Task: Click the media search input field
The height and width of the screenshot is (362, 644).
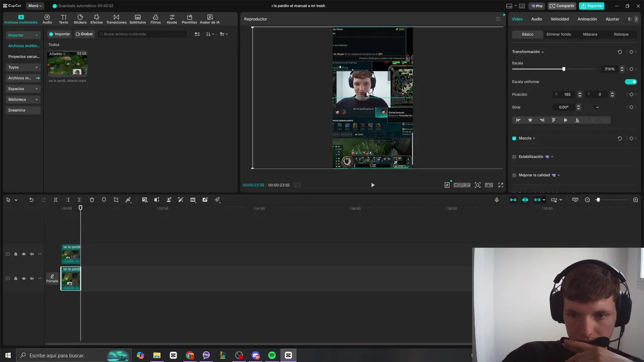Action: (x=142, y=34)
